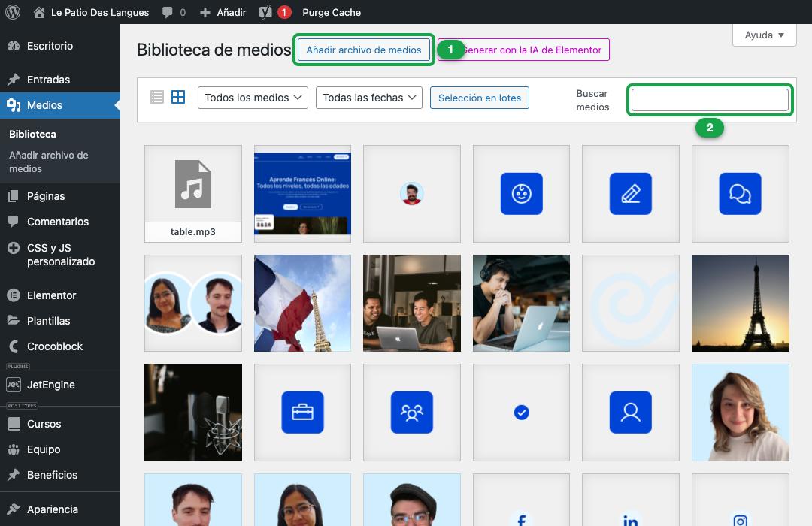Open the Yoast SEO admin bar icon
The height and width of the screenshot is (526, 812).
(x=265, y=12)
